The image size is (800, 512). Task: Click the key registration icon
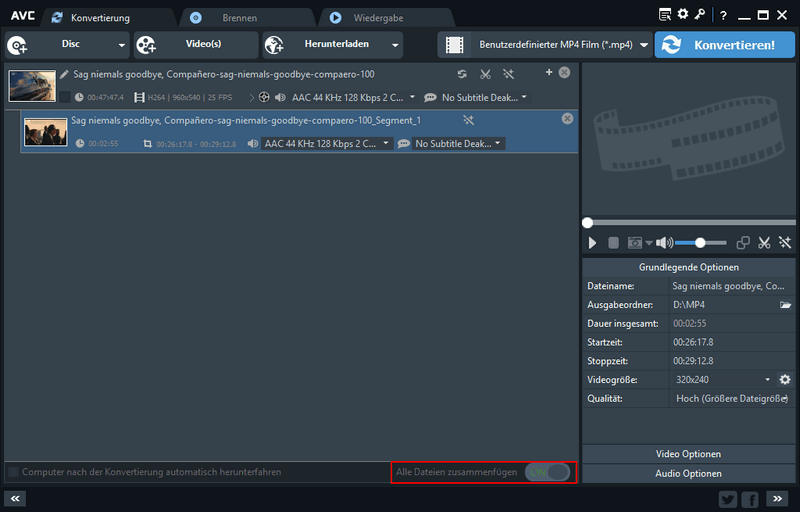pyautogui.click(x=699, y=14)
